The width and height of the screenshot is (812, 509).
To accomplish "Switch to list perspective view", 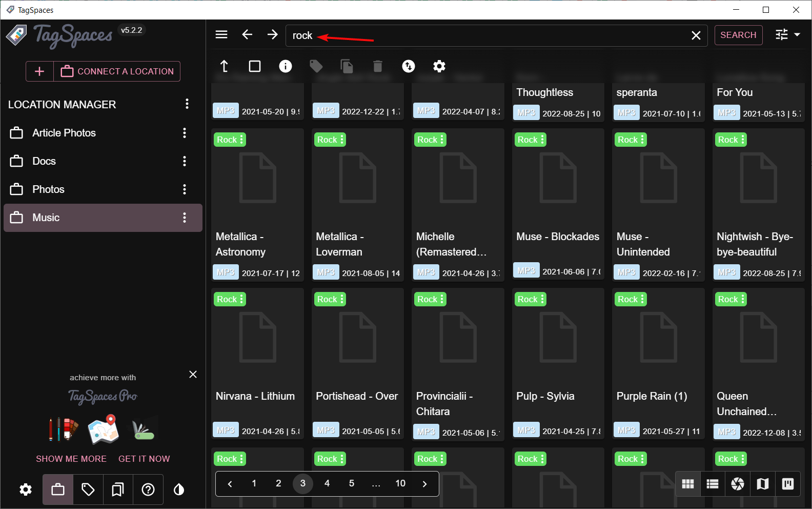I will coord(713,484).
